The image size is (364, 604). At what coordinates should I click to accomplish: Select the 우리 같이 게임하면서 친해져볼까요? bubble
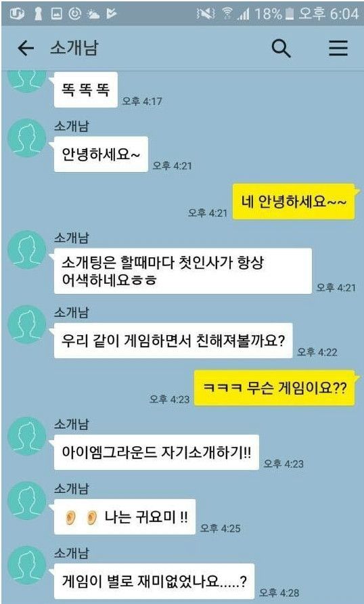click(x=173, y=341)
